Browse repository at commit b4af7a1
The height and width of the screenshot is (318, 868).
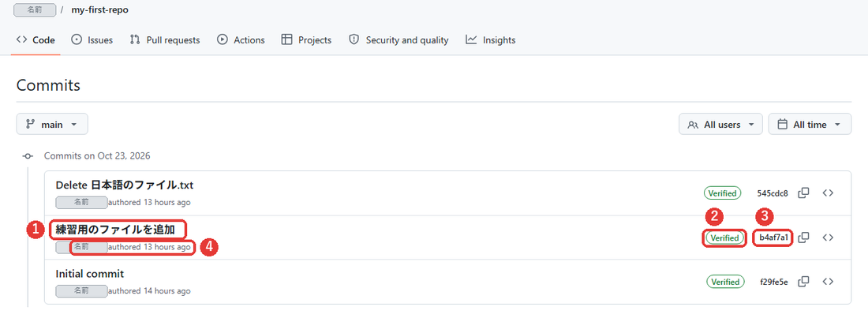click(x=828, y=237)
